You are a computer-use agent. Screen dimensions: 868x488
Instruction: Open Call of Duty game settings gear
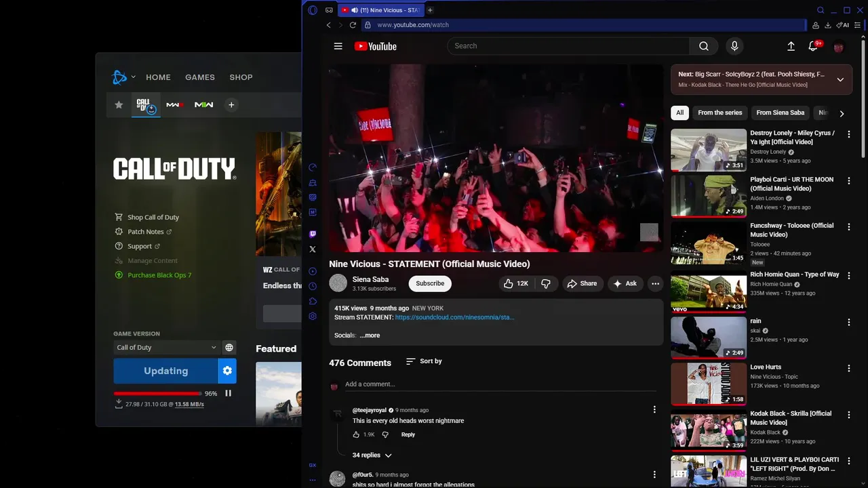point(227,371)
